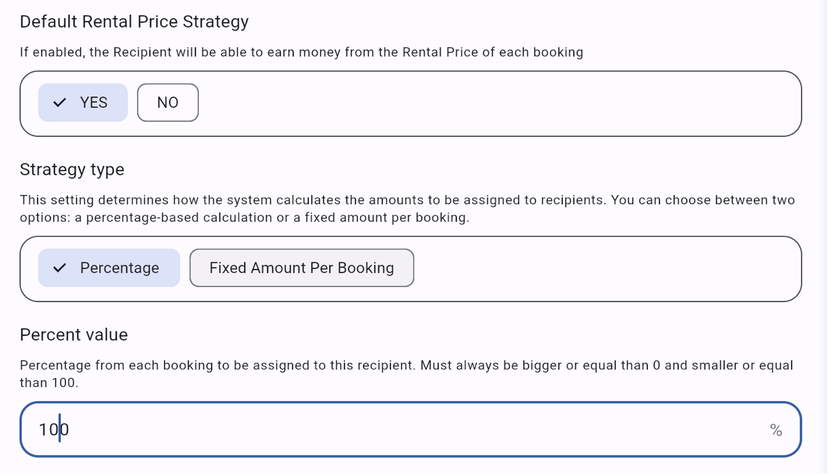Switch to Fixed Amount Per Booking
The image size is (828, 476).
click(x=301, y=268)
